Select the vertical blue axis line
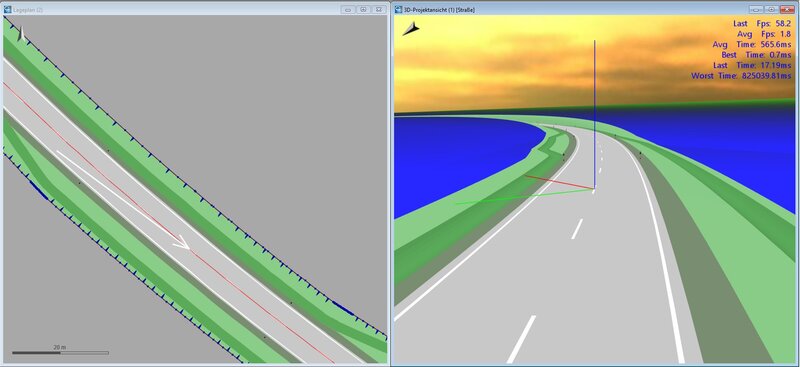Screen dimensions: 800x367 tap(594, 114)
